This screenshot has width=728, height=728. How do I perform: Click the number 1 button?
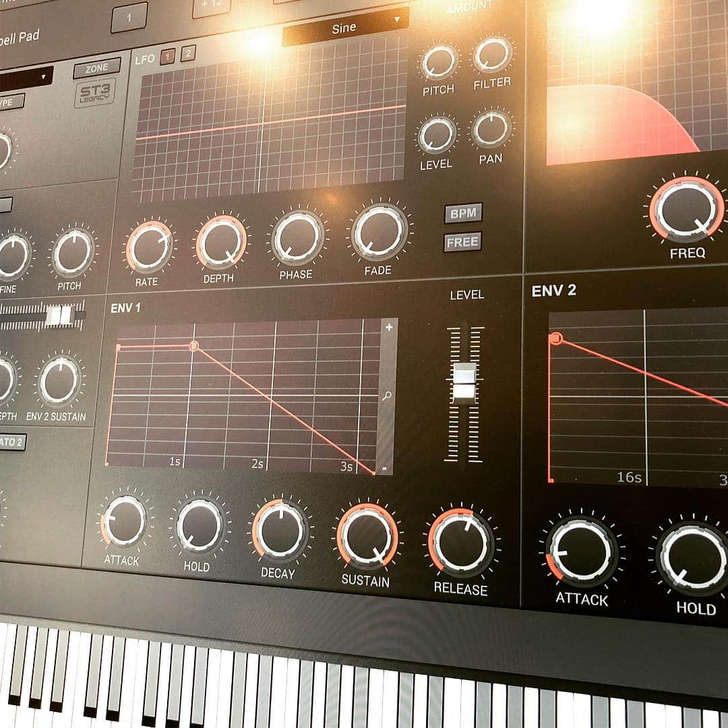pos(129,18)
